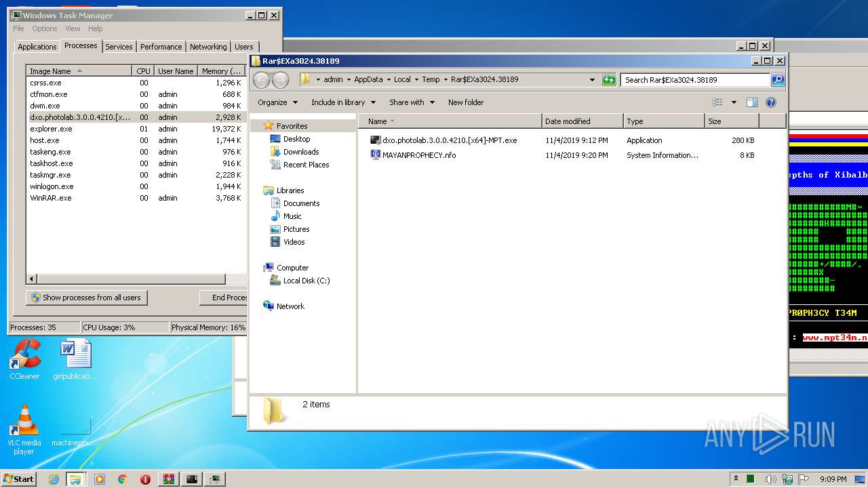Select the girlpublicati… Word document desktop icon

[x=75, y=360]
